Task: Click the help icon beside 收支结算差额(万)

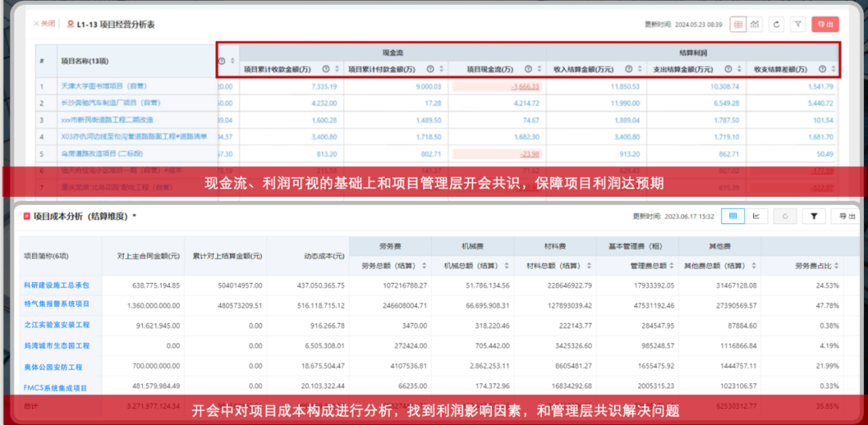Action: pos(822,69)
